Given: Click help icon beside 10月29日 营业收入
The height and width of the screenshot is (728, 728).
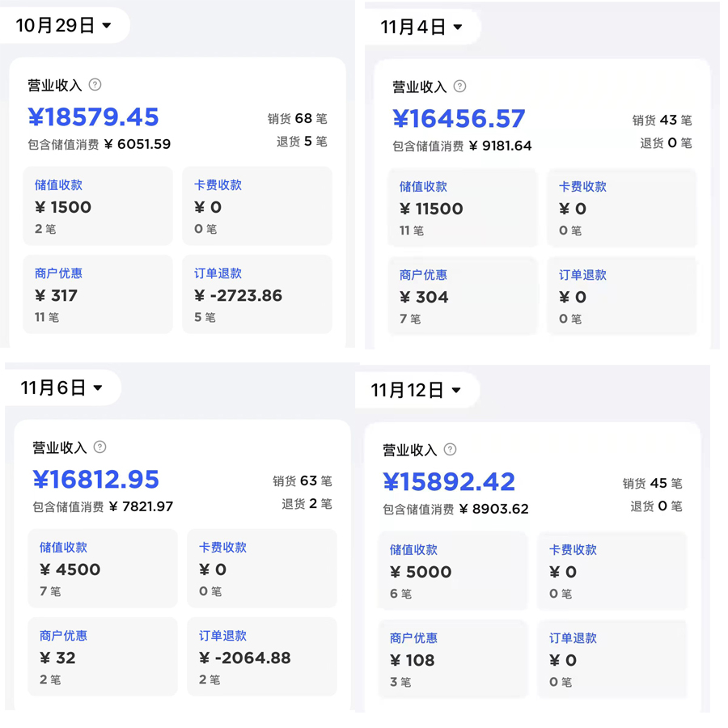Looking at the screenshot, I should click(x=95, y=85).
